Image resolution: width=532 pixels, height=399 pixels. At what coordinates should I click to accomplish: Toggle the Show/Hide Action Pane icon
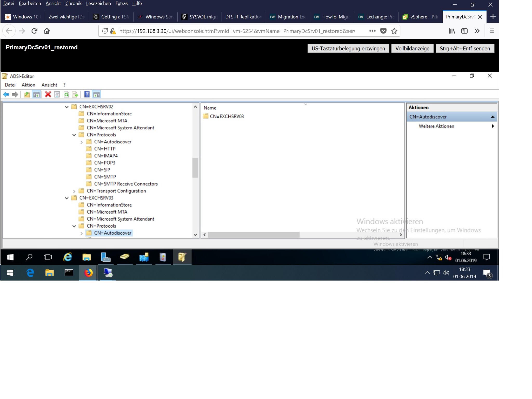[x=96, y=95]
